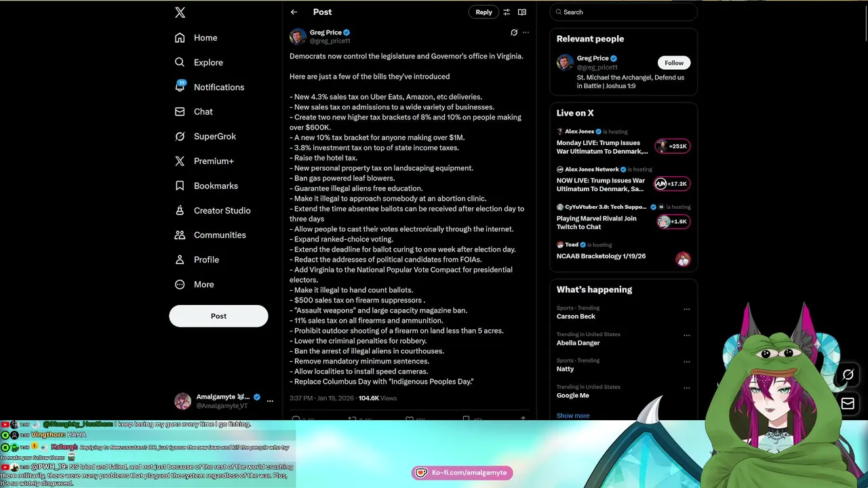The width and height of the screenshot is (868, 488).
Task: Open the reply filter sliders icon
Action: click(507, 12)
